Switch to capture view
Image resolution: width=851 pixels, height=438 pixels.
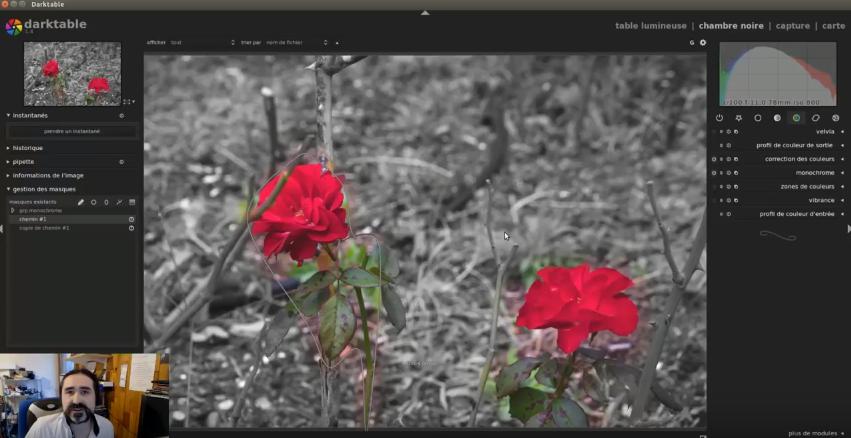pos(792,26)
